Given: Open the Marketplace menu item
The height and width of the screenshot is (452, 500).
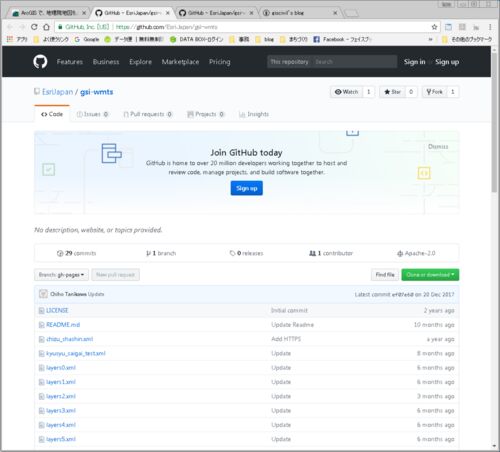Looking at the screenshot, I should click(x=180, y=62).
